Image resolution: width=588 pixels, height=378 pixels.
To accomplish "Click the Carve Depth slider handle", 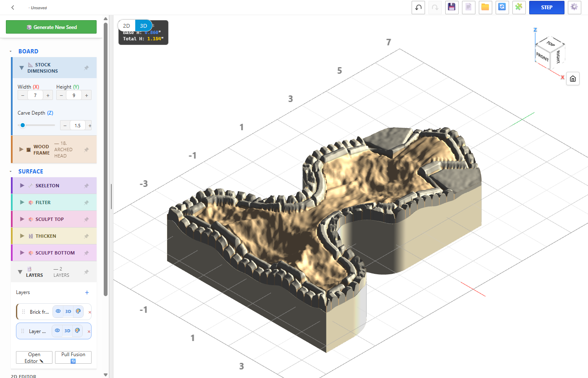I will [x=23, y=125].
